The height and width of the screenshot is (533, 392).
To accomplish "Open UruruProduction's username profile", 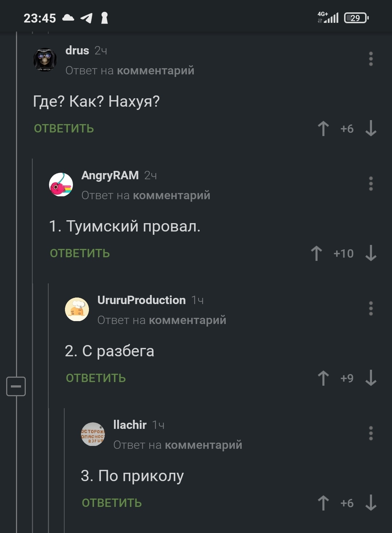I will point(142,300).
